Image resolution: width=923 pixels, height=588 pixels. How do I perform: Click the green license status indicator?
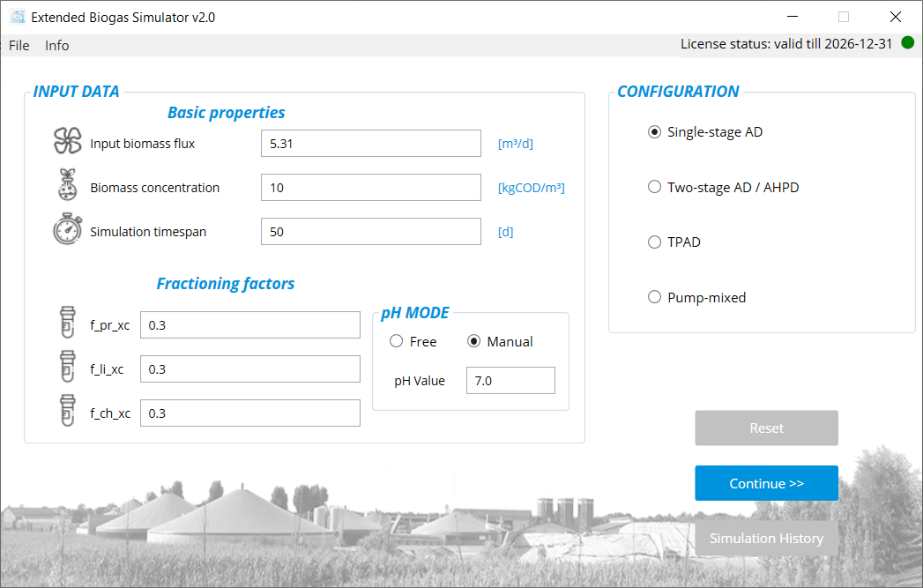click(x=908, y=42)
